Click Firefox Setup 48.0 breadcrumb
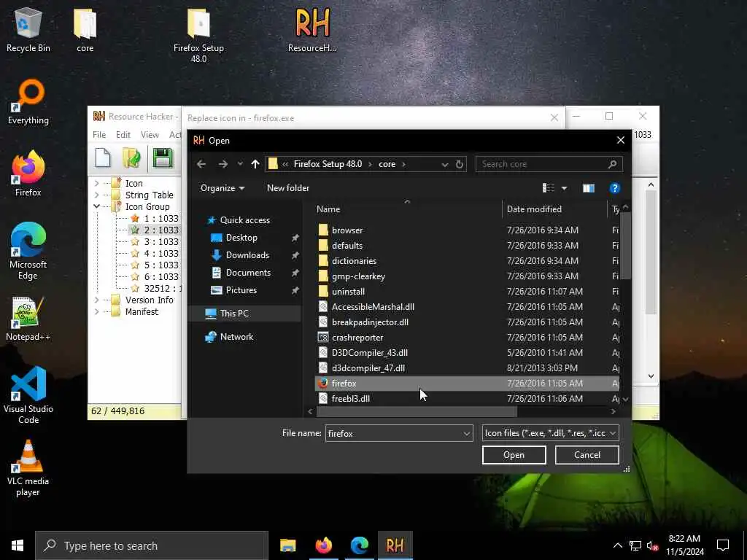The height and width of the screenshot is (560, 747). click(x=328, y=164)
